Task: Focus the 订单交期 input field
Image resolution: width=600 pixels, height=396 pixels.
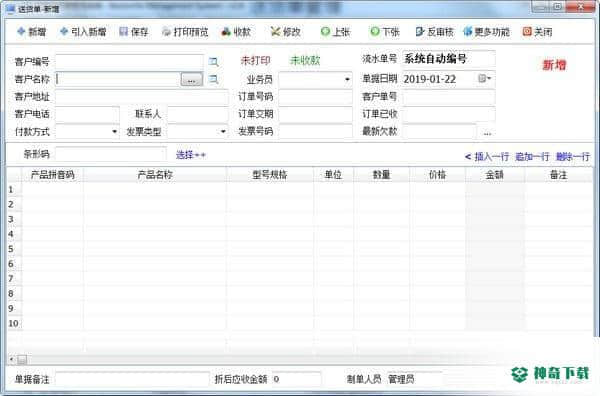Action: 315,114
